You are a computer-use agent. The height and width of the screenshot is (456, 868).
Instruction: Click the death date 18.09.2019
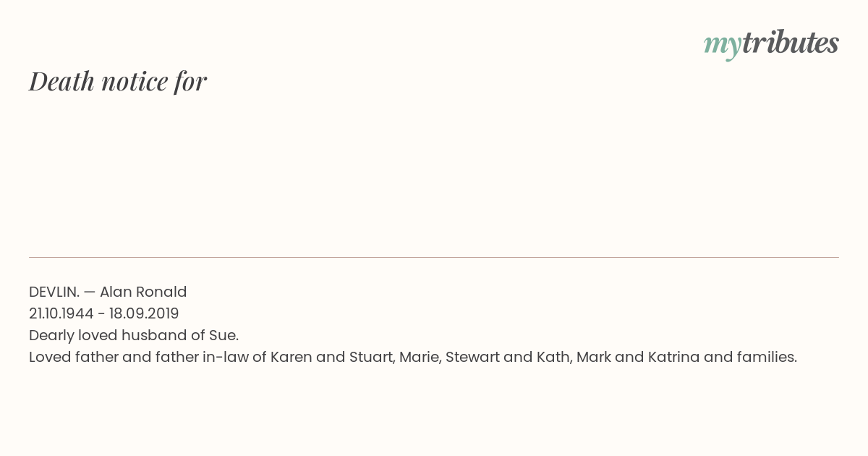144,313
